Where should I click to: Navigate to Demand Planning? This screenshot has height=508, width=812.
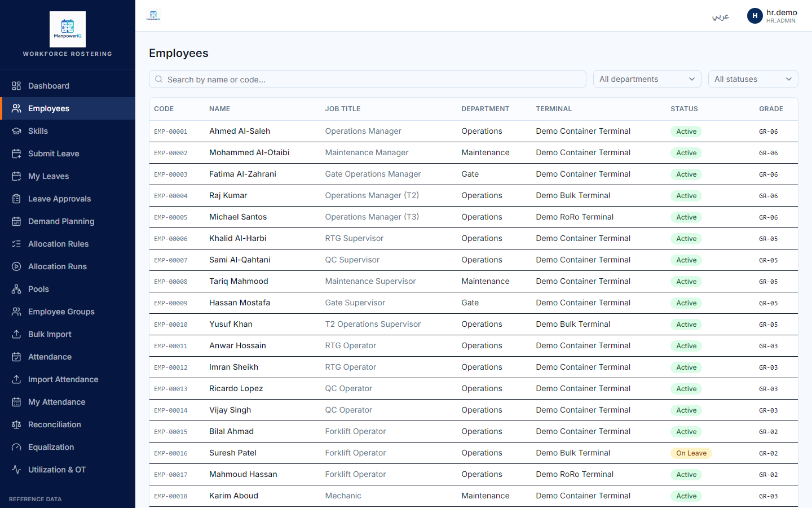68,221
